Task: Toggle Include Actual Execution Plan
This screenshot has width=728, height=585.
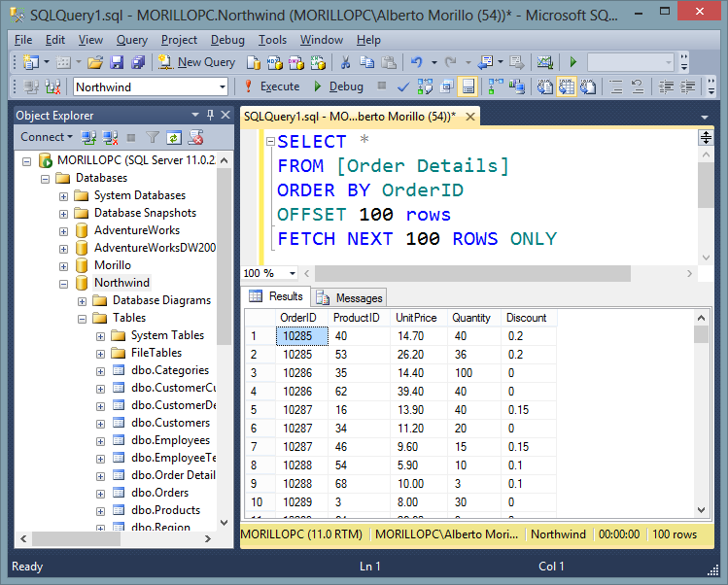Action: (x=496, y=86)
